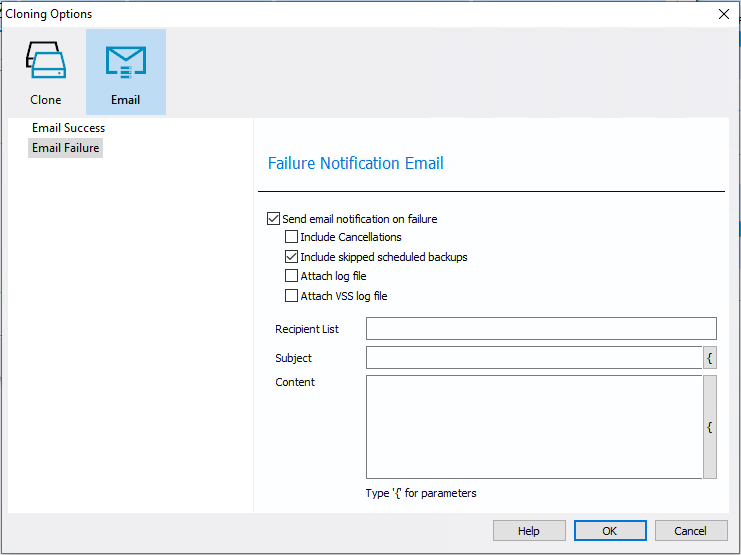Image resolution: width=741 pixels, height=555 pixels.
Task: Enable Attach VSS log file option
Action: point(292,296)
